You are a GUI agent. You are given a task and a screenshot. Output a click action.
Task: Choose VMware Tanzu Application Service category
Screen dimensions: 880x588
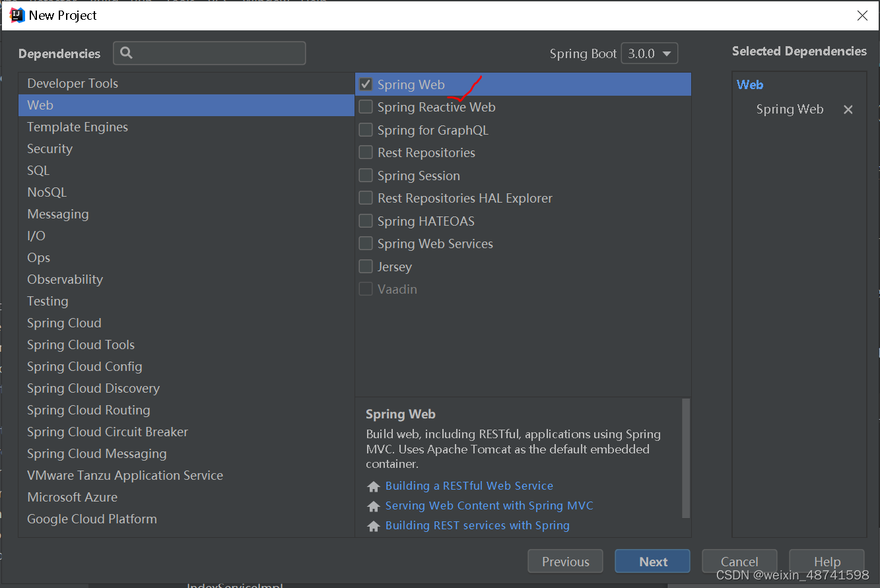click(x=186, y=475)
